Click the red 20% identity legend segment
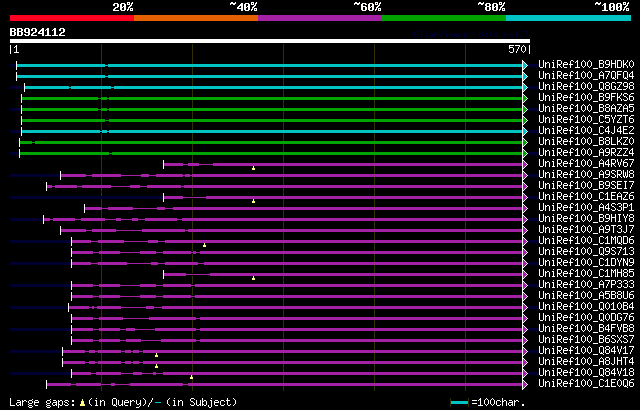The image size is (640, 410). pyautogui.click(x=72, y=18)
